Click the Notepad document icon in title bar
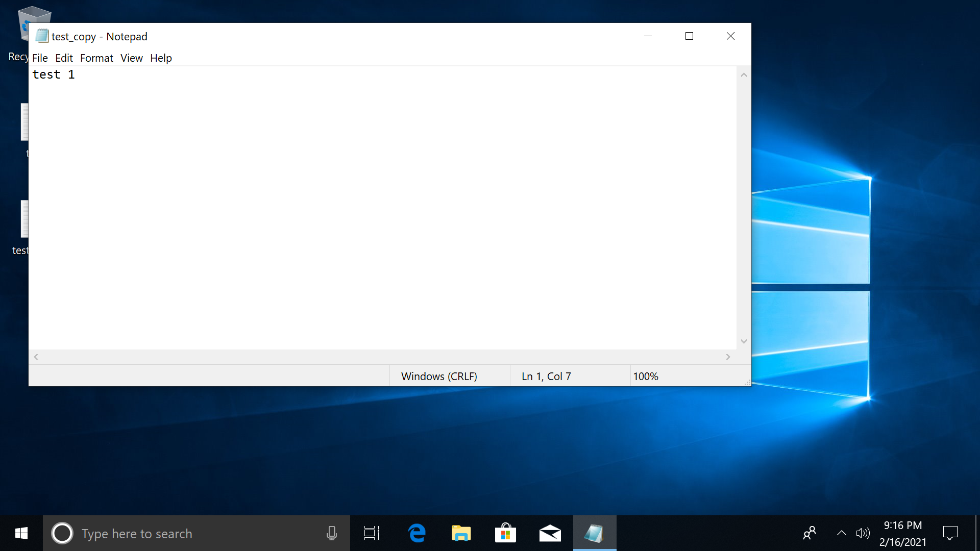980x551 pixels. 41,36
